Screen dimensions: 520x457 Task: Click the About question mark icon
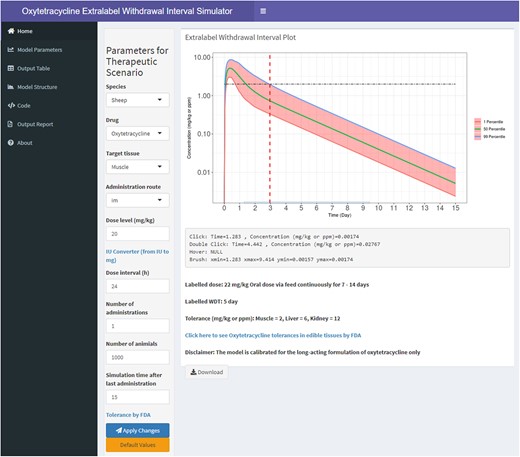[11, 143]
